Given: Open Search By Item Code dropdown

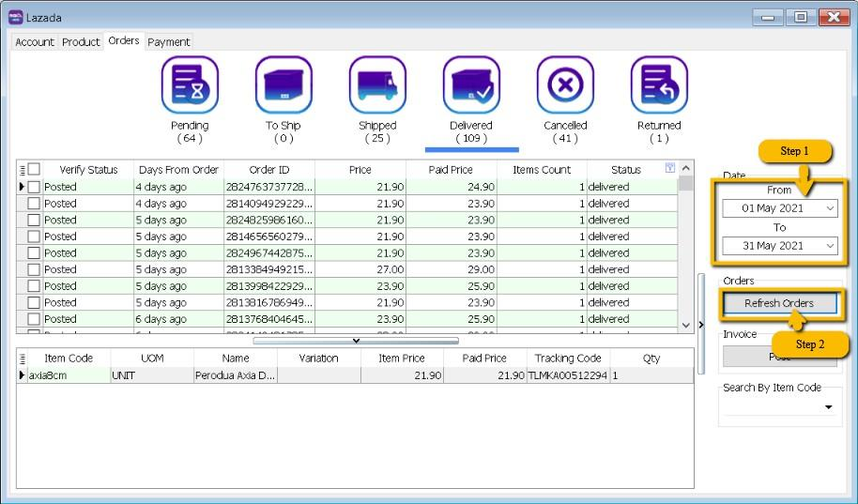Looking at the screenshot, I should (829, 407).
